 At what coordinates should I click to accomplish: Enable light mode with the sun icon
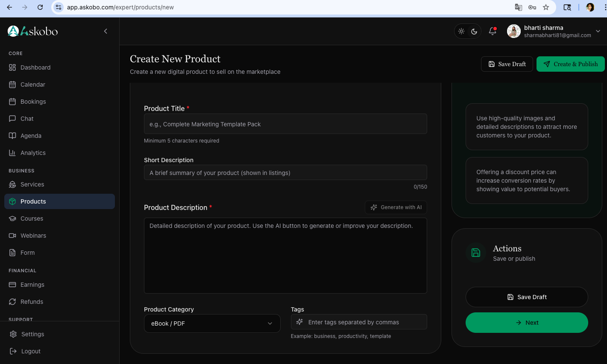pyautogui.click(x=461, y=31)
